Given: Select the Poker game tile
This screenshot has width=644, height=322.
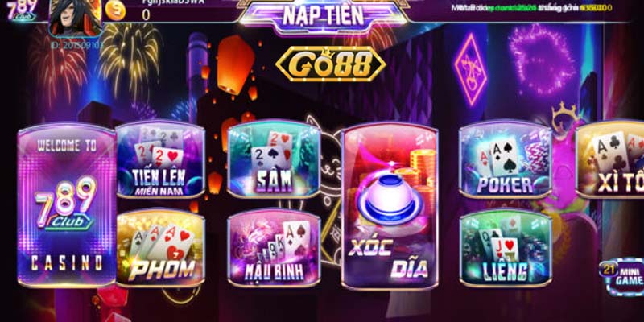Looking at the screenshot, I should [505, 159].
